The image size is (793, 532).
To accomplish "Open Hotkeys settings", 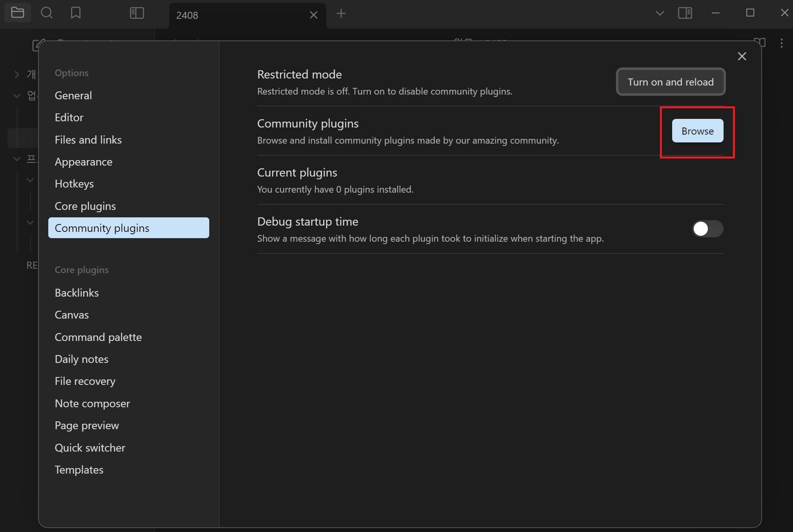I will 74,184.
